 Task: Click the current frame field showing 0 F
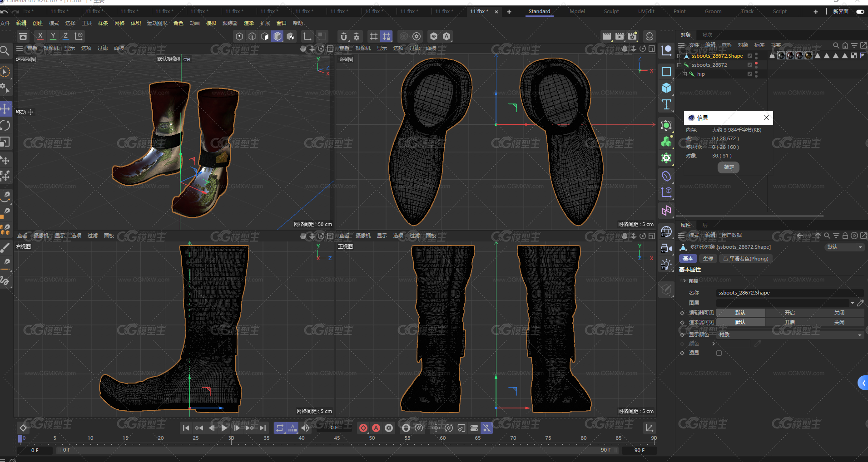(x=334, y=428)
